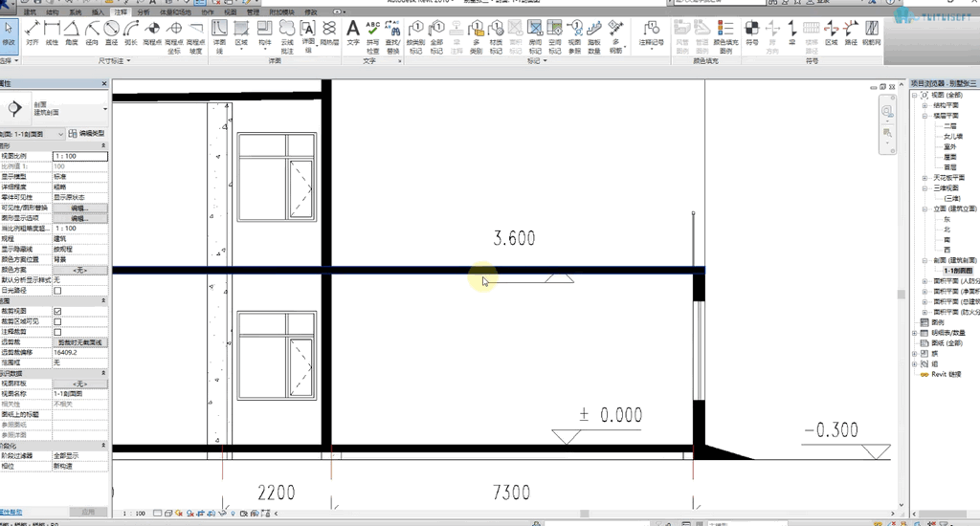Select the 颜色填充图例 color fill legend tool
Screen dimensions: 980x526
click(x=725, y=37)
